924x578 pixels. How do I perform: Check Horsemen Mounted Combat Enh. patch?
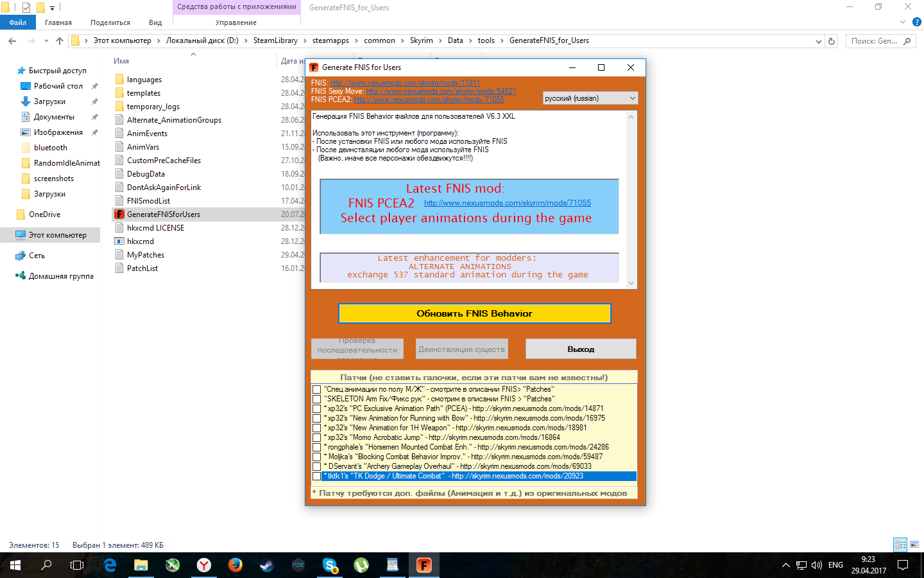tap(316, 447)
